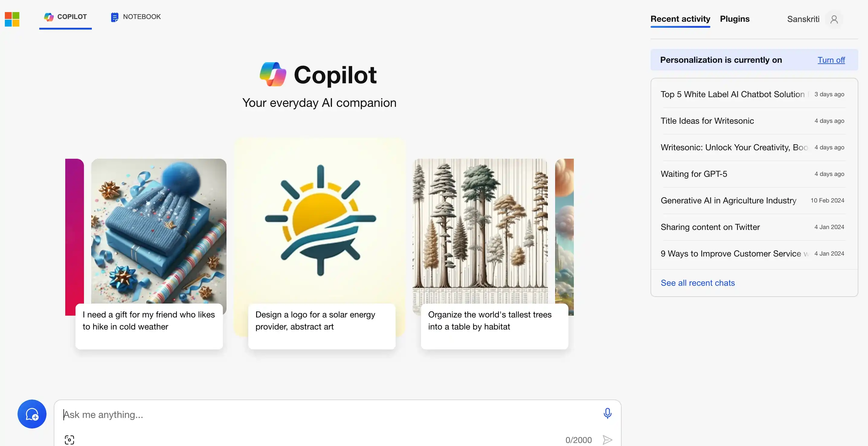Turn off personalization
Screen dimensions: 868x446
click(831, 60)
